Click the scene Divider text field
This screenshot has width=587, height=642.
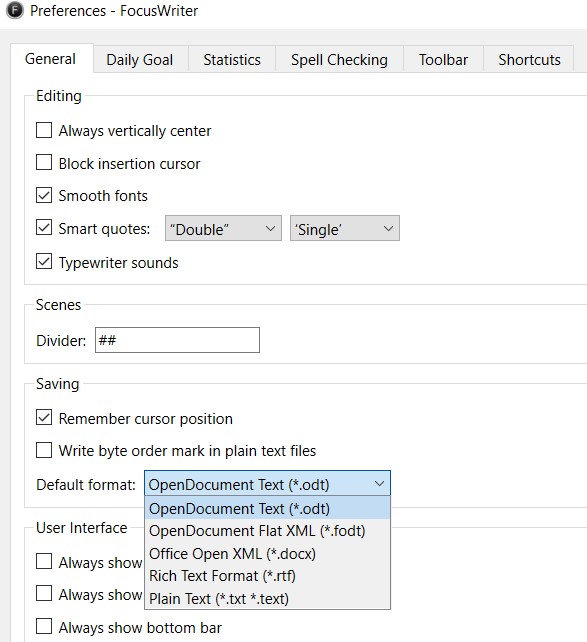pos(177,340)
